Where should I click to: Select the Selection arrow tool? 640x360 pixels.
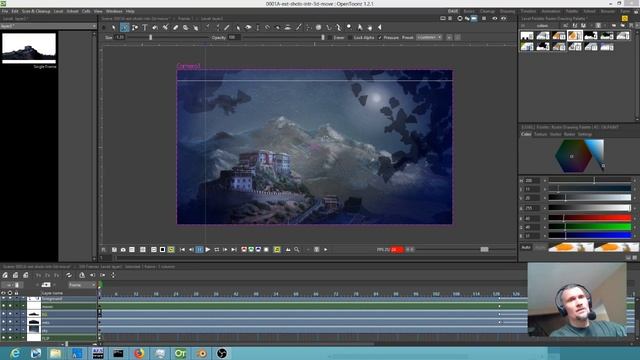click(114, 27)
